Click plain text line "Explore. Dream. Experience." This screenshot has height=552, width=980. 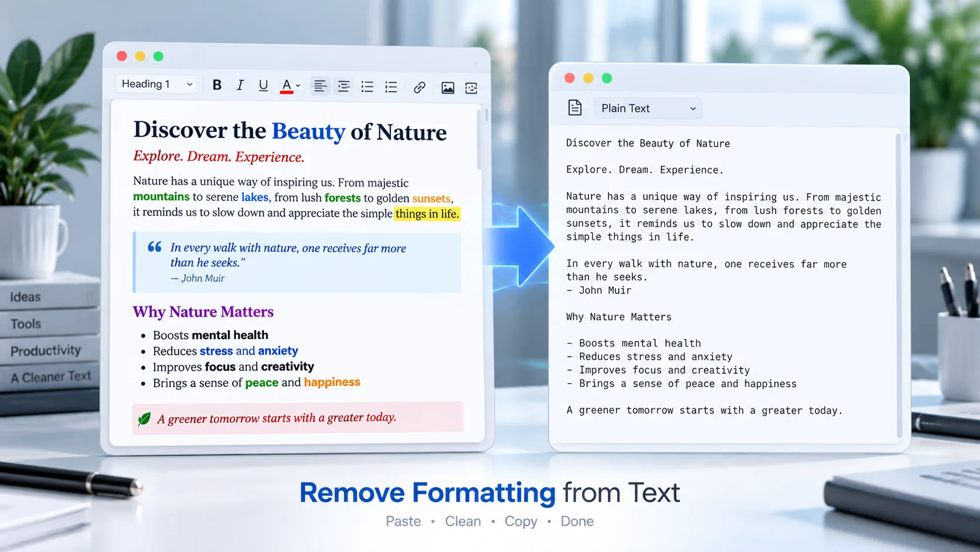coord(645,170)
